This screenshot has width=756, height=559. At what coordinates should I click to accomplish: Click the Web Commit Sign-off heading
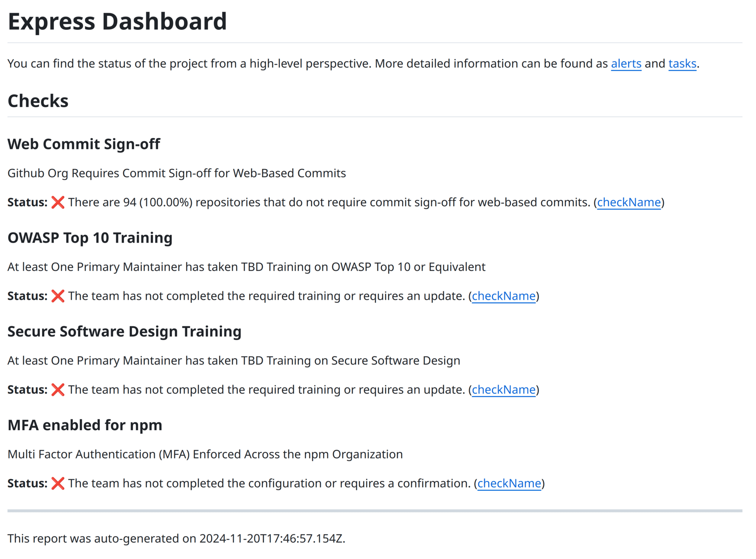tap(84, 144)
